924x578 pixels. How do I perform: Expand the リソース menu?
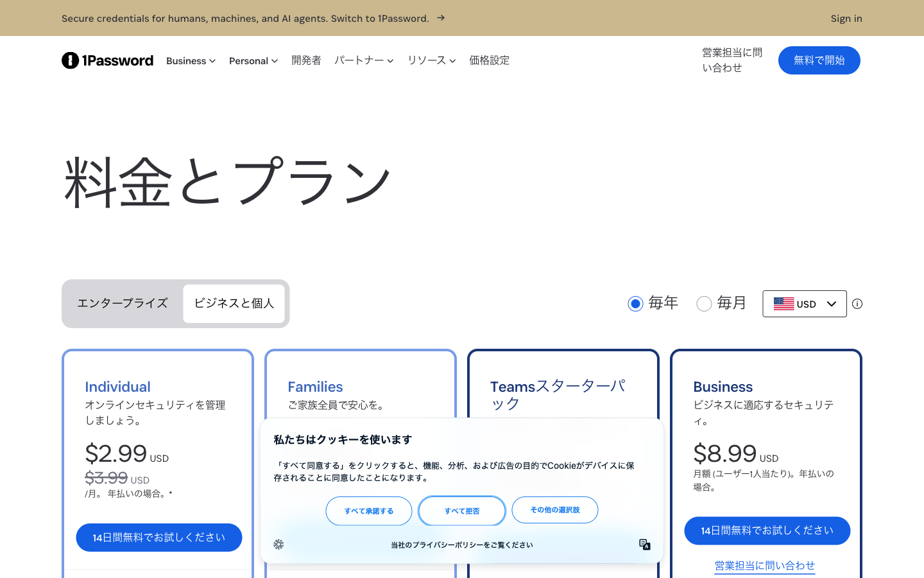pyautogui.click(x=431, y=60)
